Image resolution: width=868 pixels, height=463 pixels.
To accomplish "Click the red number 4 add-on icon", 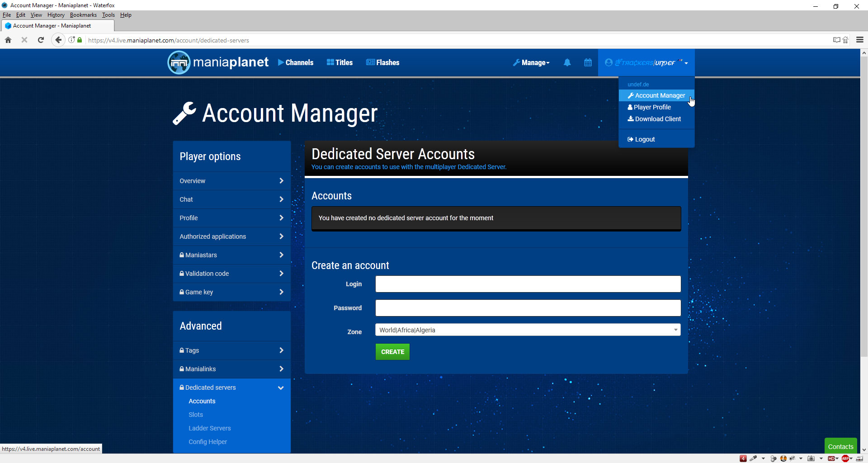I will click(743, 458).
